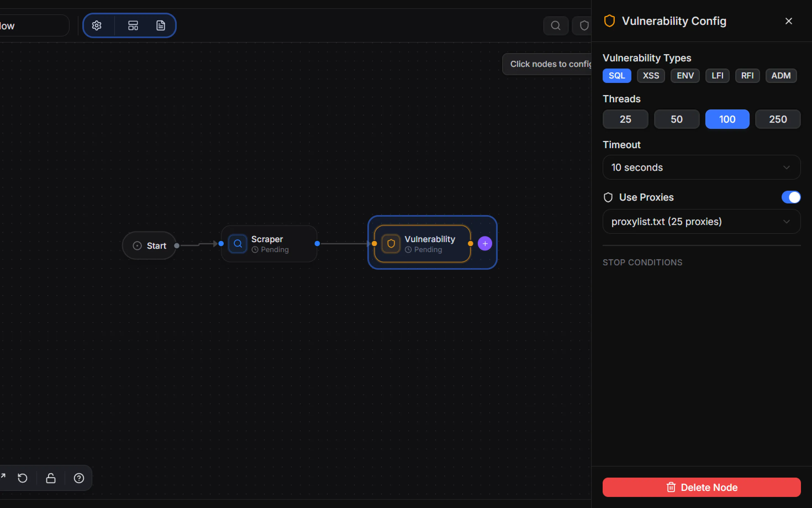Click the layout template icon in toolbar
812x508 pixels.
pos(133,25)
